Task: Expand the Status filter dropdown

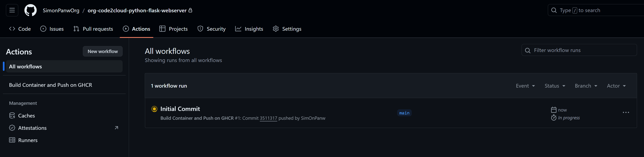Action: click(555, 86)
